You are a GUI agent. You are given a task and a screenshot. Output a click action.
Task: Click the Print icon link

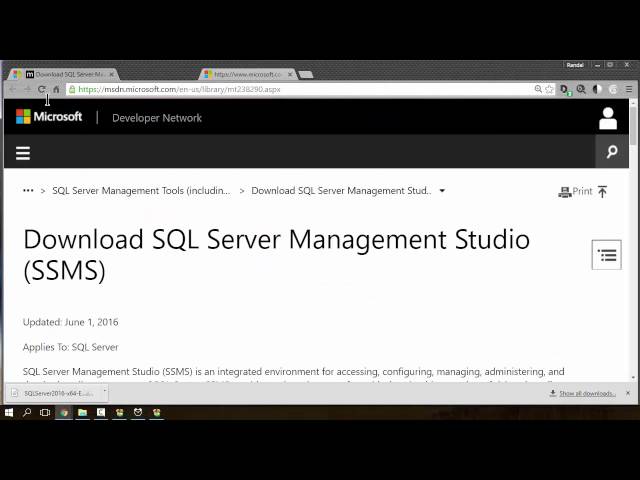[575, 191]
